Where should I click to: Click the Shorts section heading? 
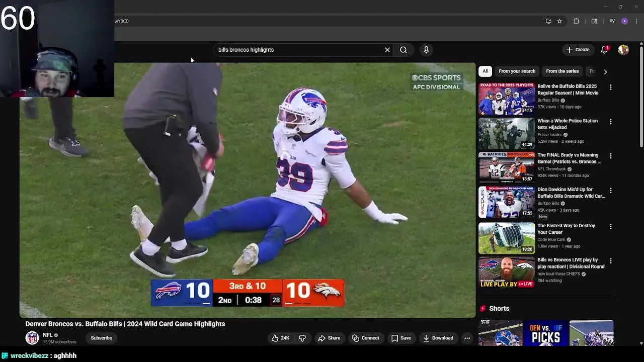coord(499,308)
